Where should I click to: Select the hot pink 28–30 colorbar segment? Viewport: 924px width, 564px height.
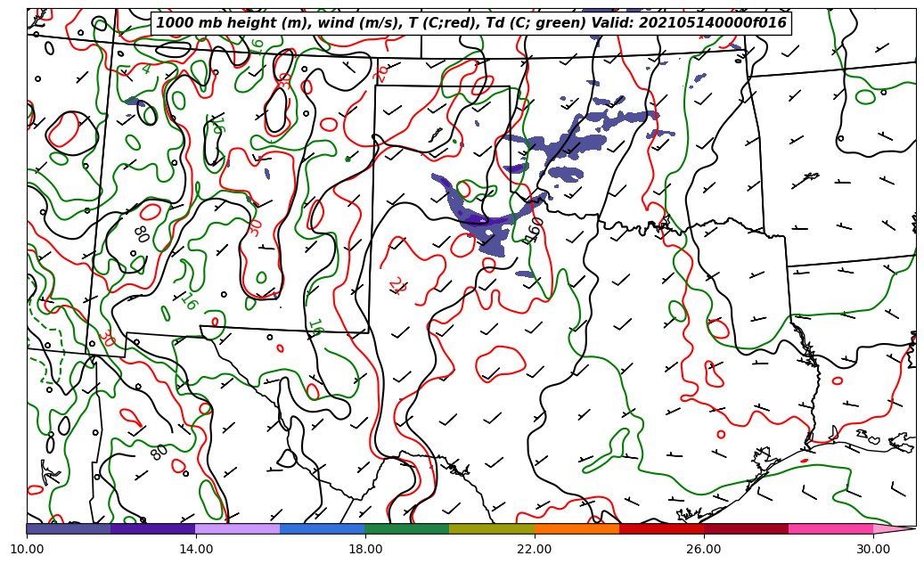coord(831,528)
